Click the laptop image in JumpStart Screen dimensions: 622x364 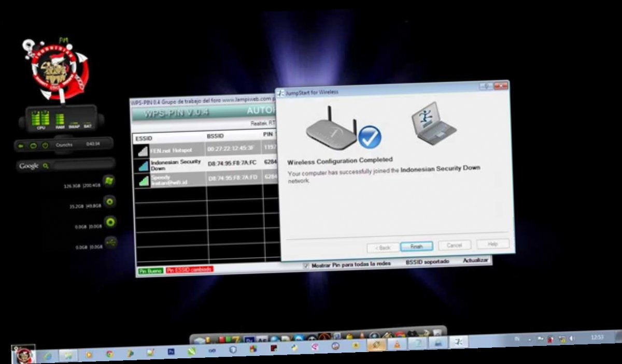[433, 123]
